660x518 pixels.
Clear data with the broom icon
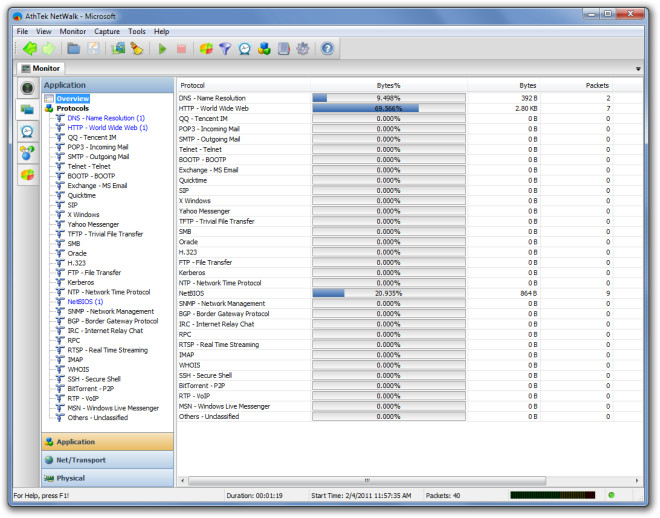pos(136,49)
